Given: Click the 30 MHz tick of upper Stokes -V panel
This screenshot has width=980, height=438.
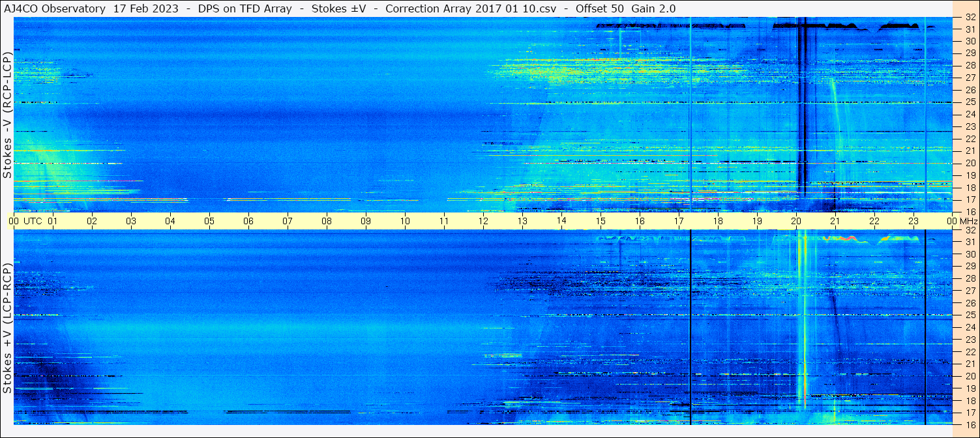Looking at the screenshot, I should (970, 41).
